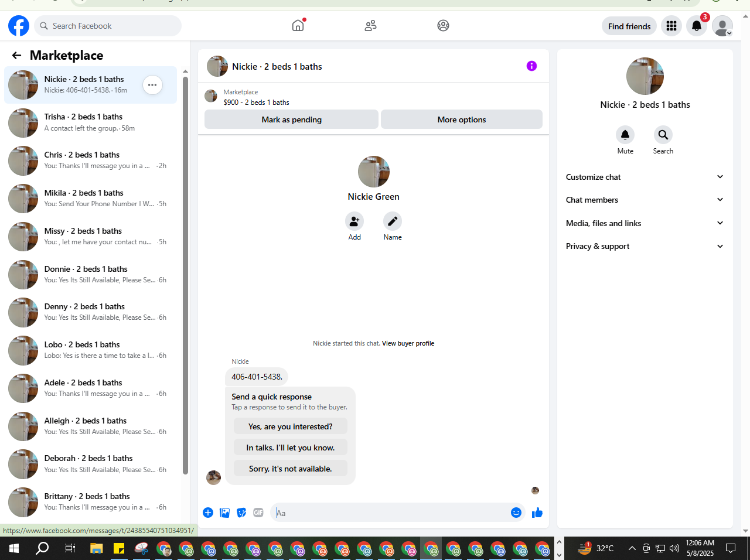Open Donnie's conversation in the list

91,275
